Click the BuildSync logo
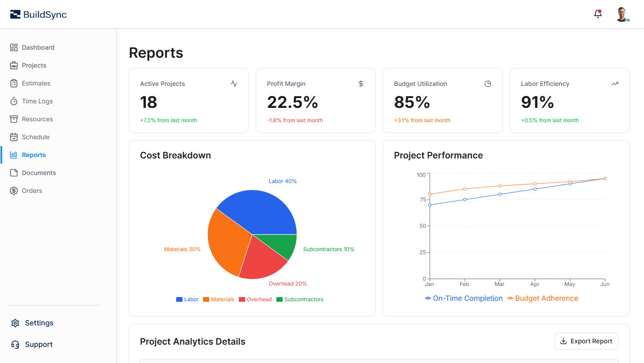Screen dimensions: 644x363 [38, 14]
